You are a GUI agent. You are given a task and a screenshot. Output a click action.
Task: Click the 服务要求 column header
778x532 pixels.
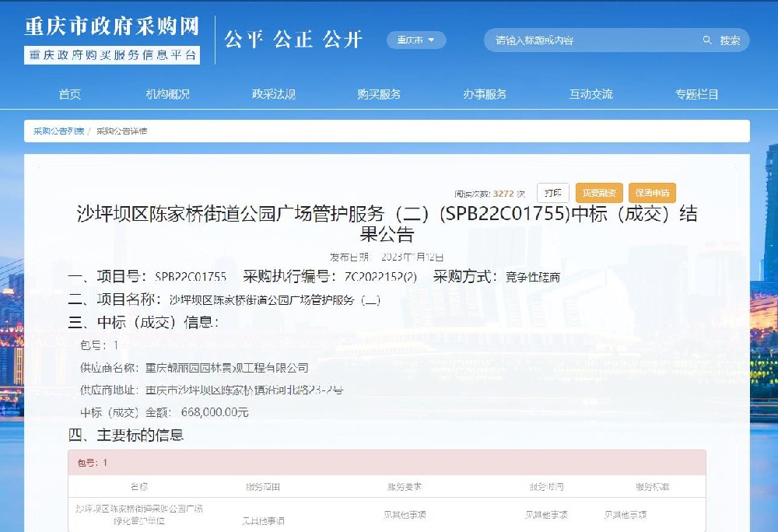[x=405, y=487]
